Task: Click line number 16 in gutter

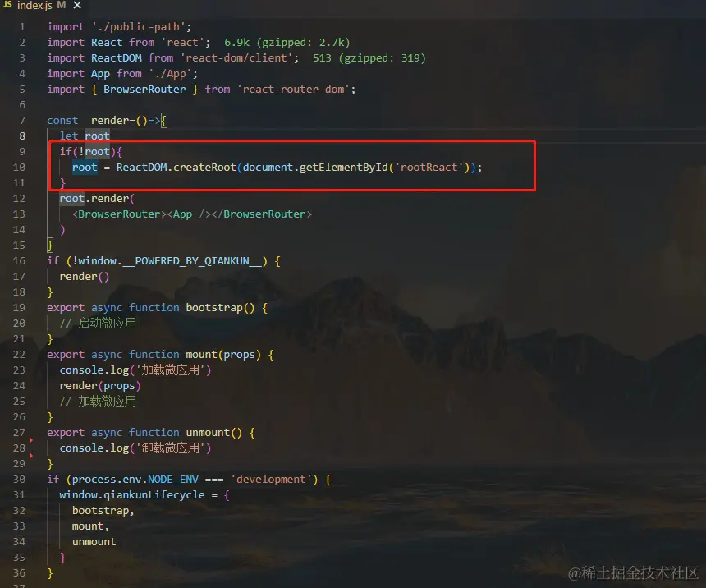Action: (x=20, y=261)
